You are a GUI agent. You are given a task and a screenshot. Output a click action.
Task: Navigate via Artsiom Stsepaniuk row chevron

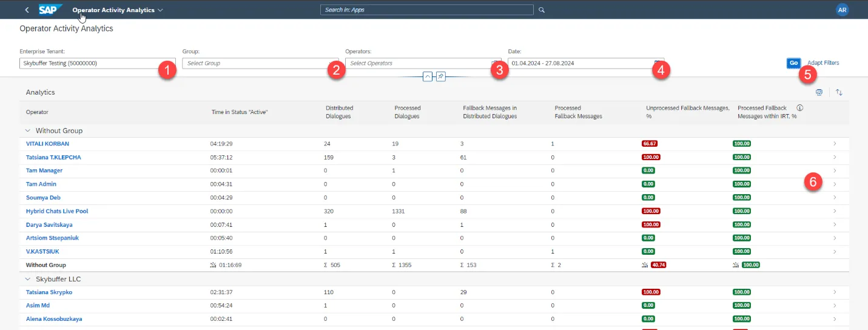(835, 238)
